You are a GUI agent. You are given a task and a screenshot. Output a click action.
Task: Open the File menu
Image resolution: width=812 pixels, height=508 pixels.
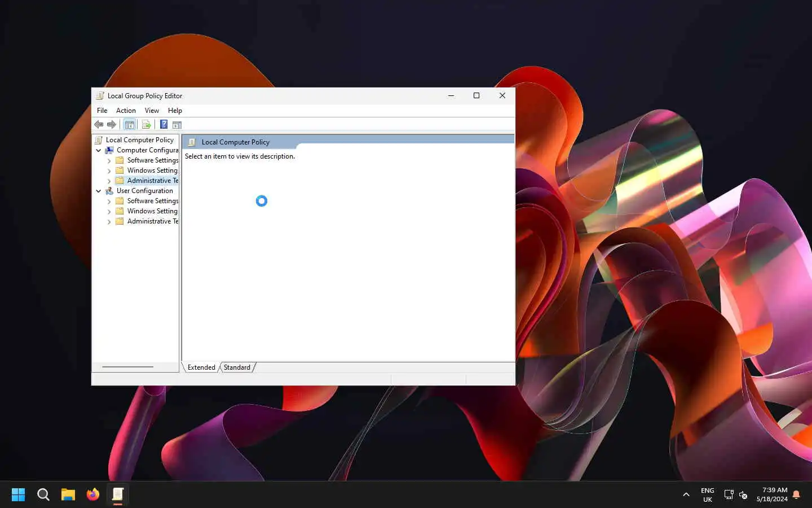pyautogui.click(x=102, y=111)
